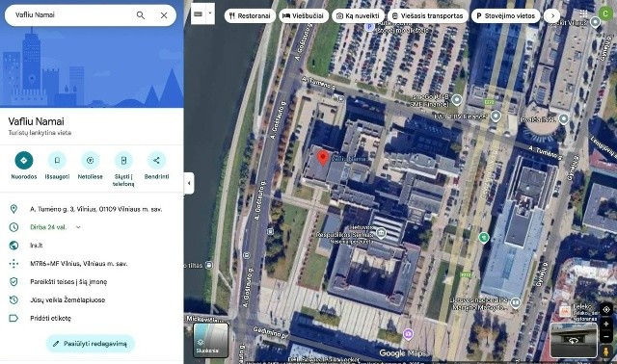Search nearby with Netoliese icon

tap(90, 161)
